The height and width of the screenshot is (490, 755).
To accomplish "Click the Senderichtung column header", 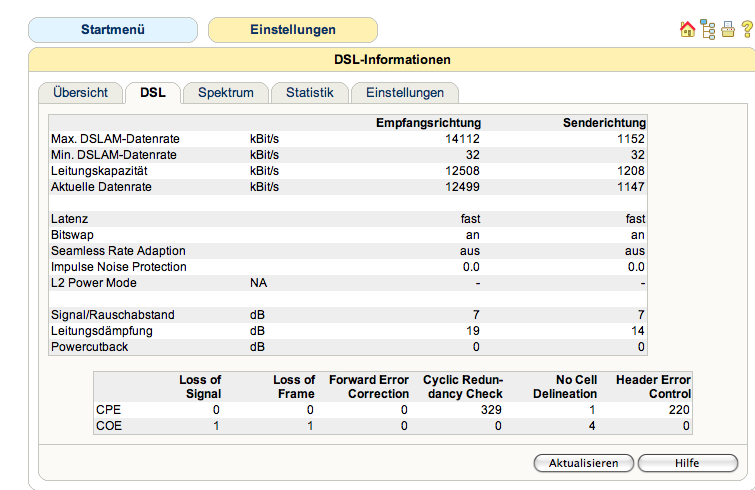I will [604, 123].
